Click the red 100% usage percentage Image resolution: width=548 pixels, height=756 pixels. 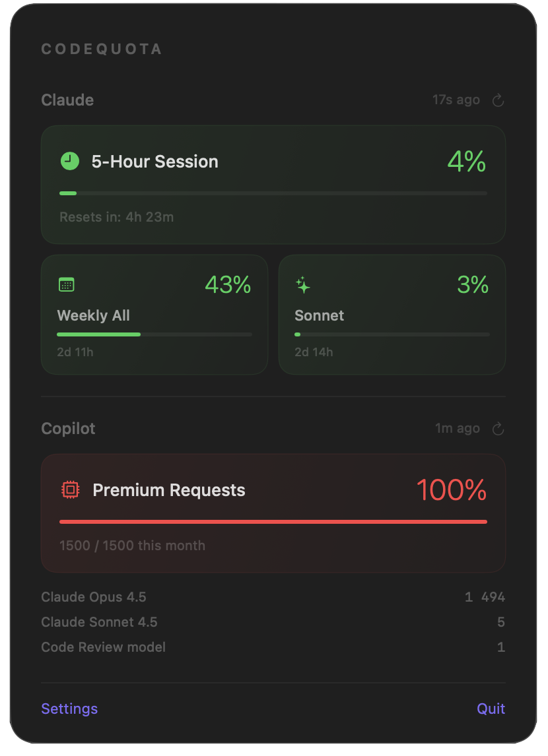tap(452, 490)
